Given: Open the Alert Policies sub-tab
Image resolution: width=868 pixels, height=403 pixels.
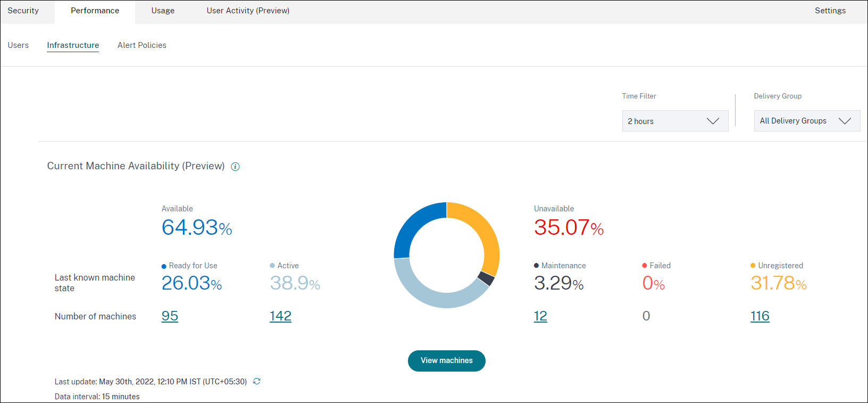Looking at the screenshot, I should click(142, 45).
